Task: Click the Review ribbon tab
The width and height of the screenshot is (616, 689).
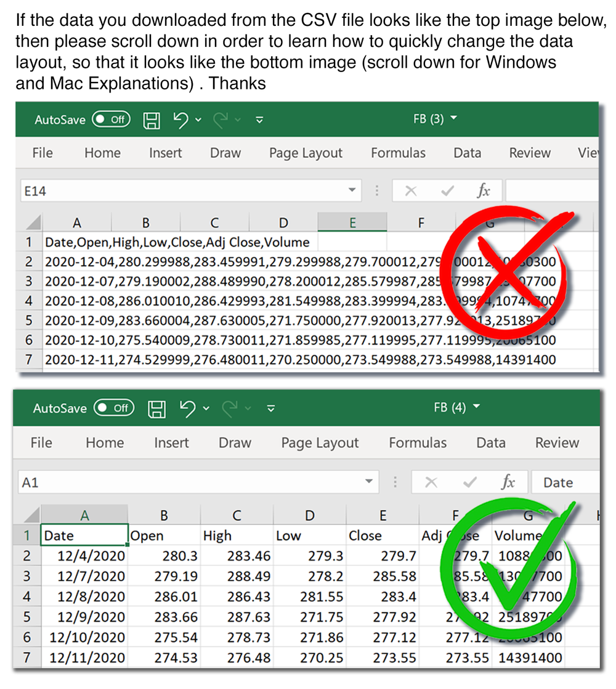Action: click(x=530, y=153)
